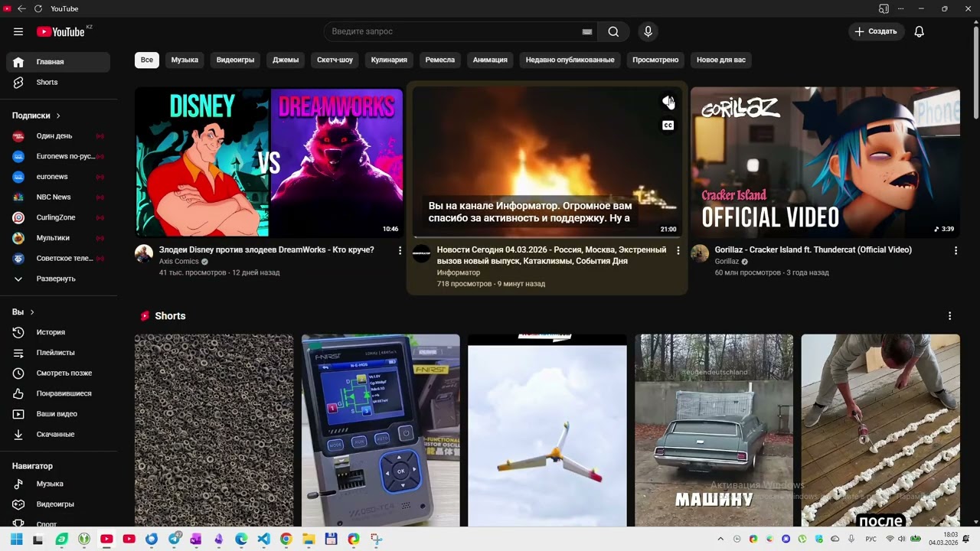This screenshot has height=551, width=980.
Task: Go to Главная in the sidebar
Action: (x=58, y=62)
